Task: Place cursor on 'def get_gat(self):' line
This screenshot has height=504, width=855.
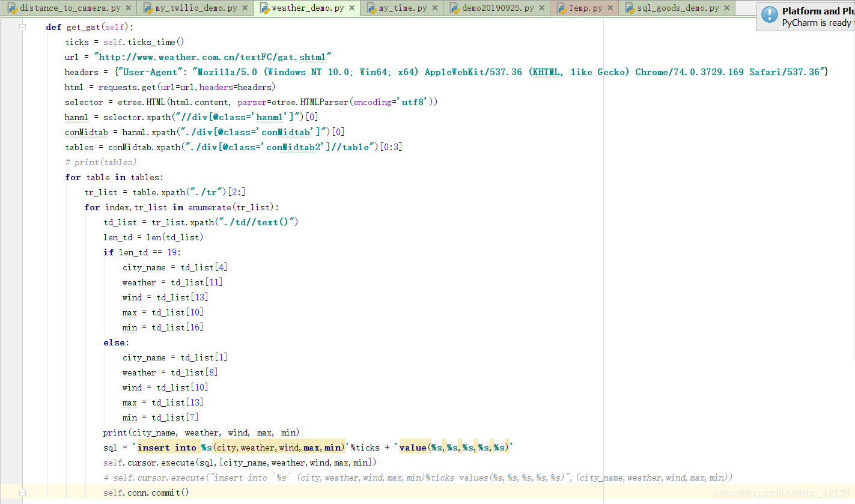Action: coord(90,27)
